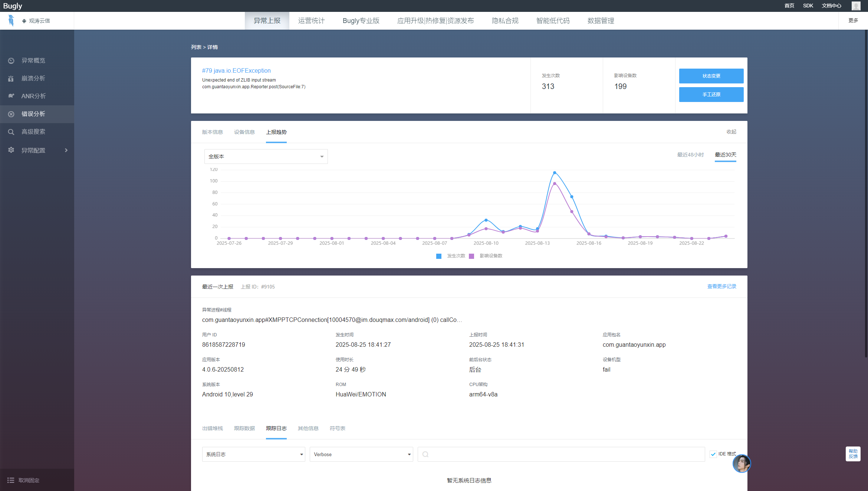This screenshot has height=491, width=868.
Task: Open the 系统日志 log type dropdown
Action: pos(253,454)
